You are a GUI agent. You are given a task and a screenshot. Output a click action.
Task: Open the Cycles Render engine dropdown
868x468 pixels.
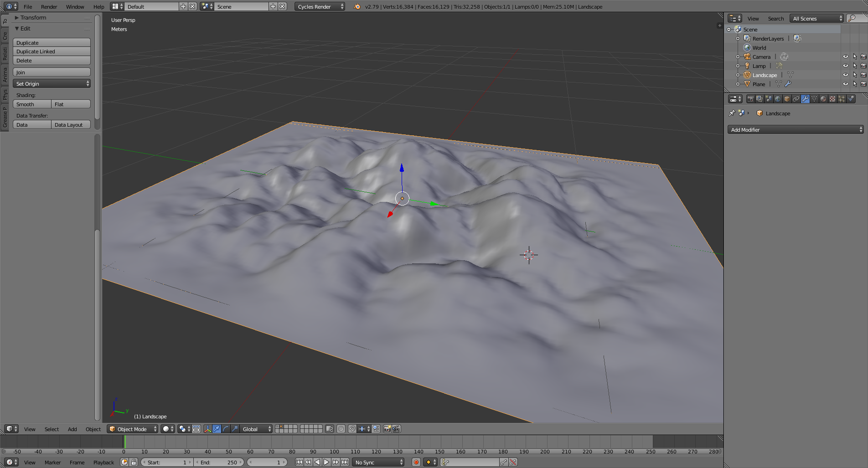pos(320,6)
